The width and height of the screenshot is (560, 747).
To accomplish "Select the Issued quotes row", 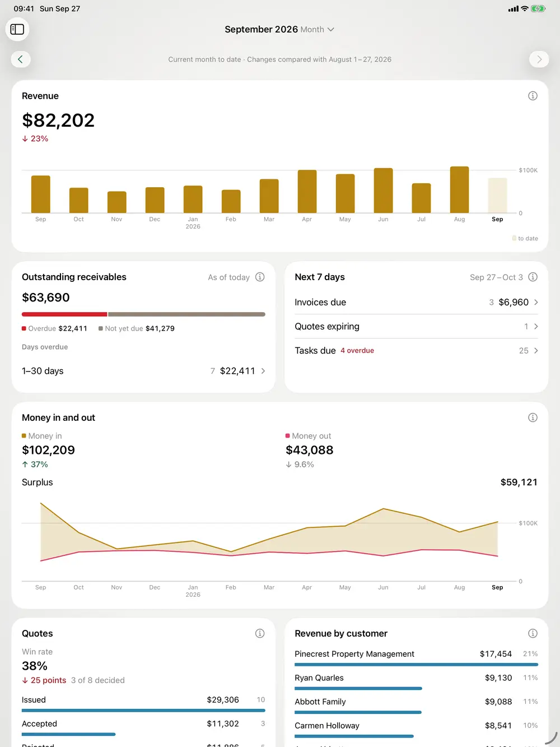I will click(x=143, y=704).
